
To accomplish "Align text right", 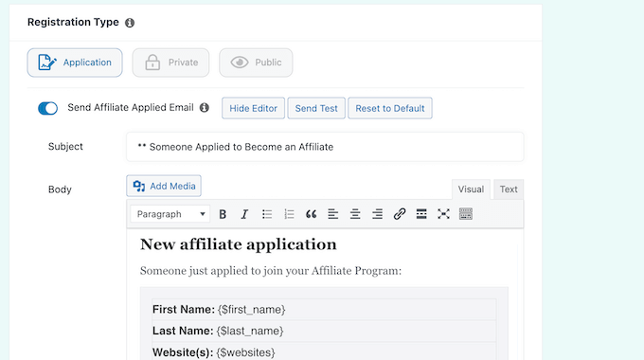I will 378,214.
